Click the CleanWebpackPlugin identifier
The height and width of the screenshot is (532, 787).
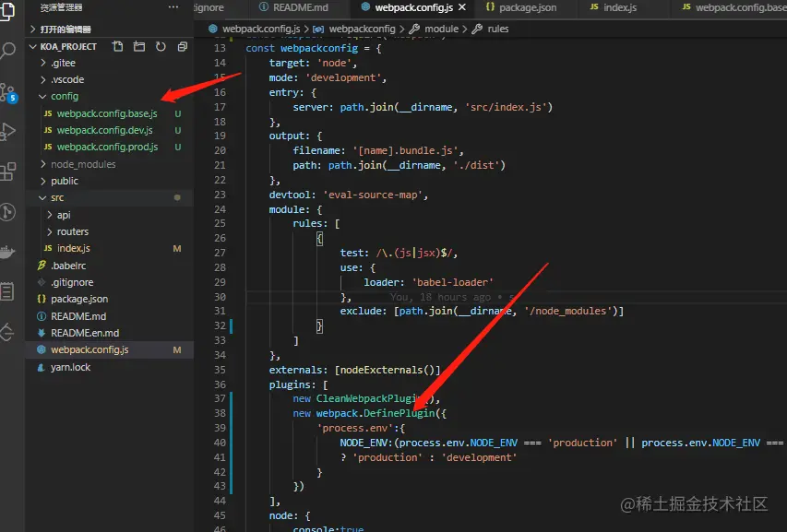[x=372, y=398]
